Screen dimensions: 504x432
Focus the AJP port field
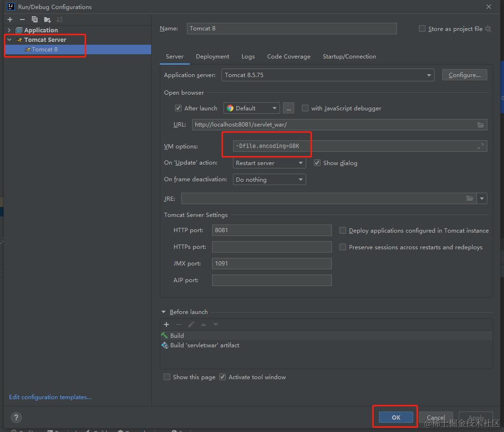271,280
